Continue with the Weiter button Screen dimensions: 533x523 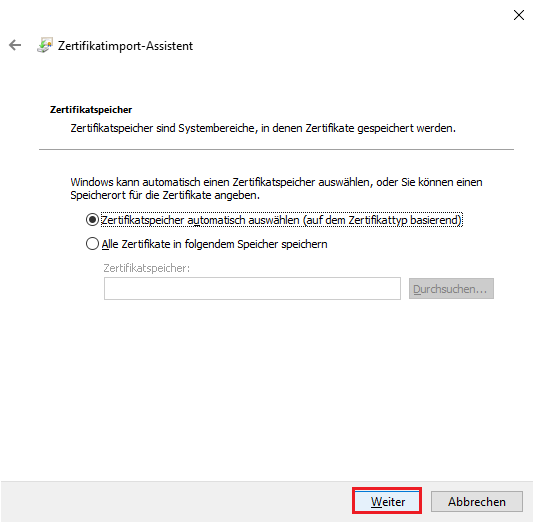click(387, 501)
